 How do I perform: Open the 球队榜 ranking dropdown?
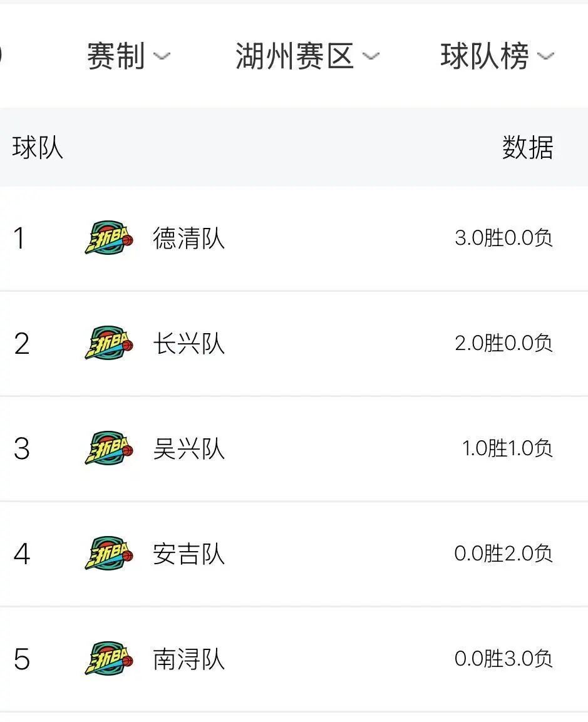[x=497, y=56]
